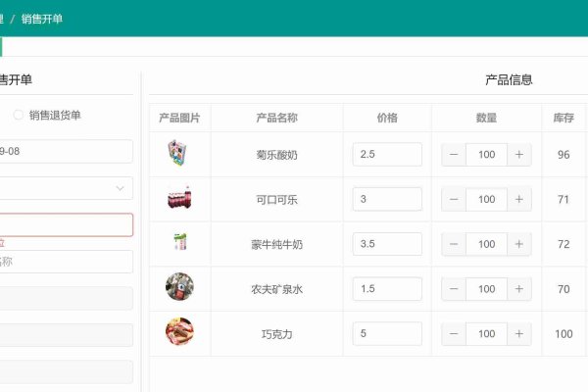588x392 pixels.
Task: Click the 农夫矿泉水 product image
Action: coord(179,286)
